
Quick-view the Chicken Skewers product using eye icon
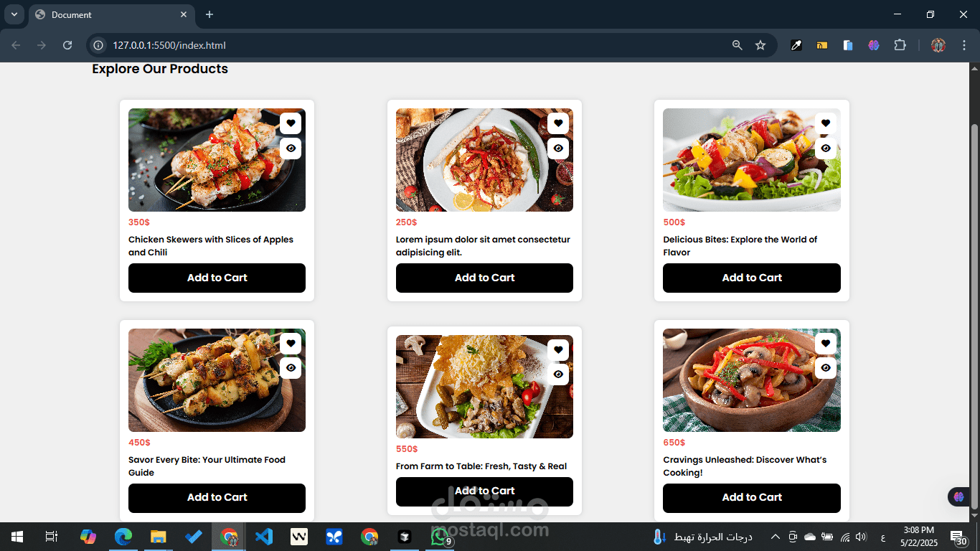click(x=291, y=149)
